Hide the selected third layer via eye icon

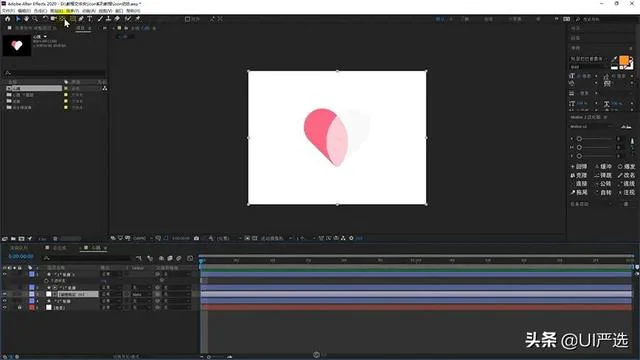tap(4, 294)
